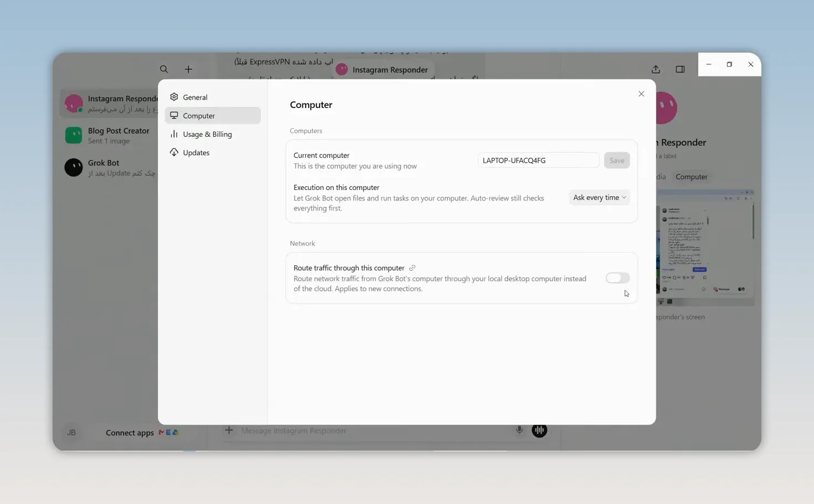Switch to Computer tab in right panel
This screenshot has width=814, height=504.
(692, 177)
